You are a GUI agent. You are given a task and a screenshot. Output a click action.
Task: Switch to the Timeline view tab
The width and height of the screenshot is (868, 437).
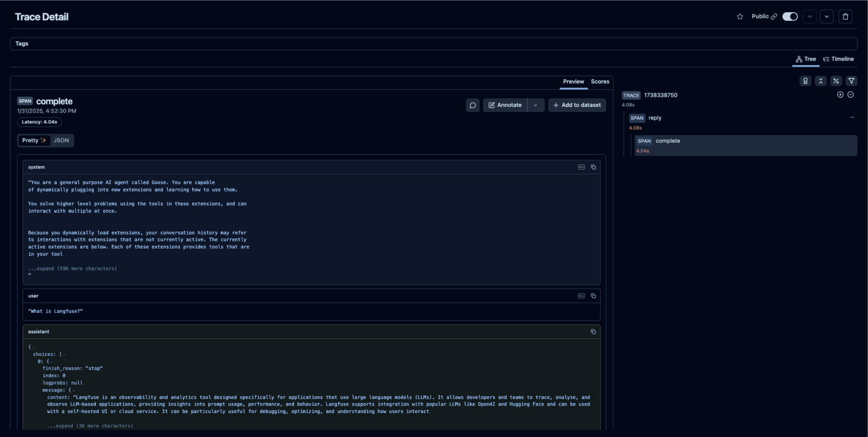pos(839,59)
